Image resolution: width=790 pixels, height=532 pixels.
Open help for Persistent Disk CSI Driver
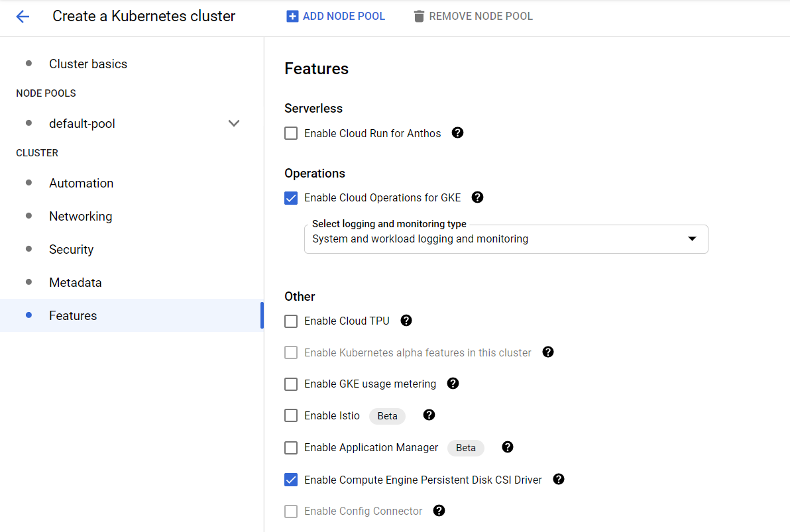tap(558, 479)
